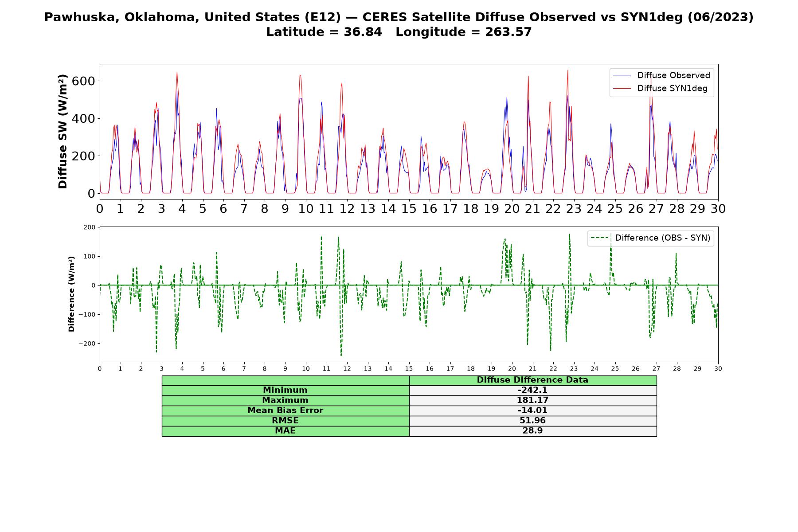The height and width of the screenshot is (532, 798).
Task: Click the green dashed legend swatch
Action: click(x=599, y=239)
